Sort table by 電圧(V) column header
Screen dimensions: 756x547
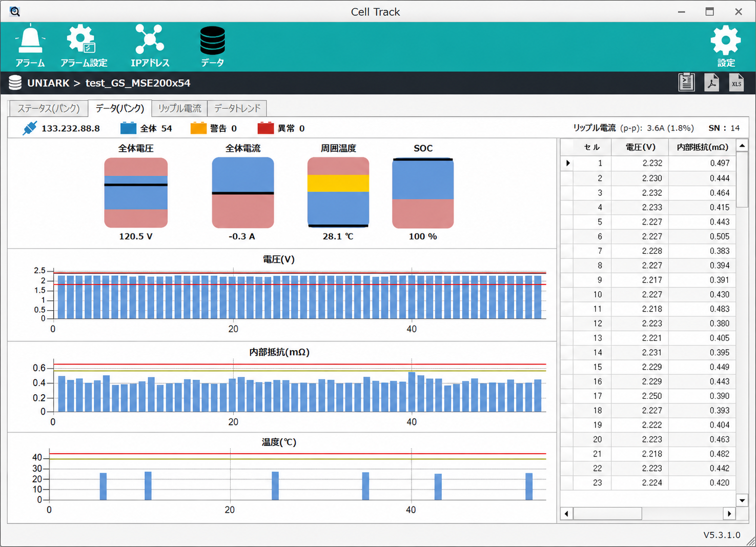640,147
